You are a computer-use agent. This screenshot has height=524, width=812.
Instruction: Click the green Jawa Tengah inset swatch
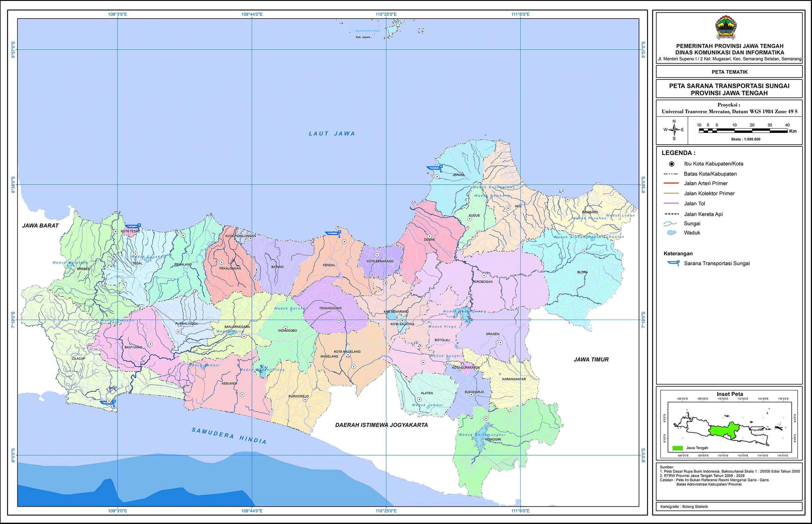678,448
